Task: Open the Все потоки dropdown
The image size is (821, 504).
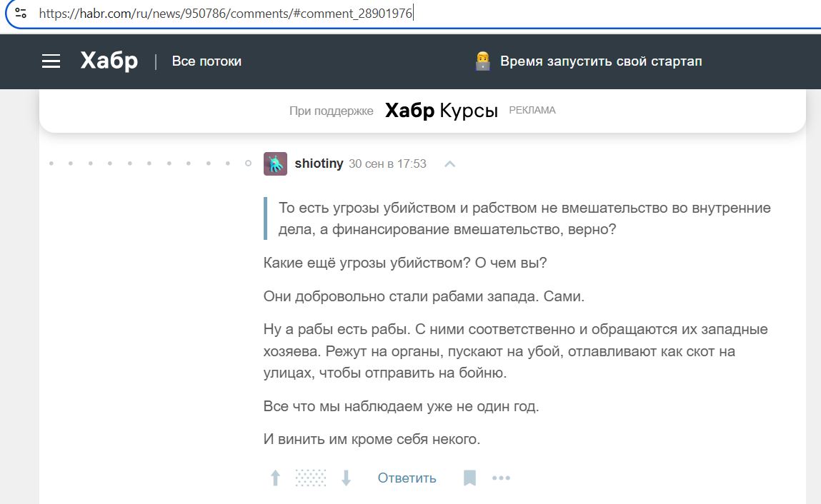Action: point(207,61)
